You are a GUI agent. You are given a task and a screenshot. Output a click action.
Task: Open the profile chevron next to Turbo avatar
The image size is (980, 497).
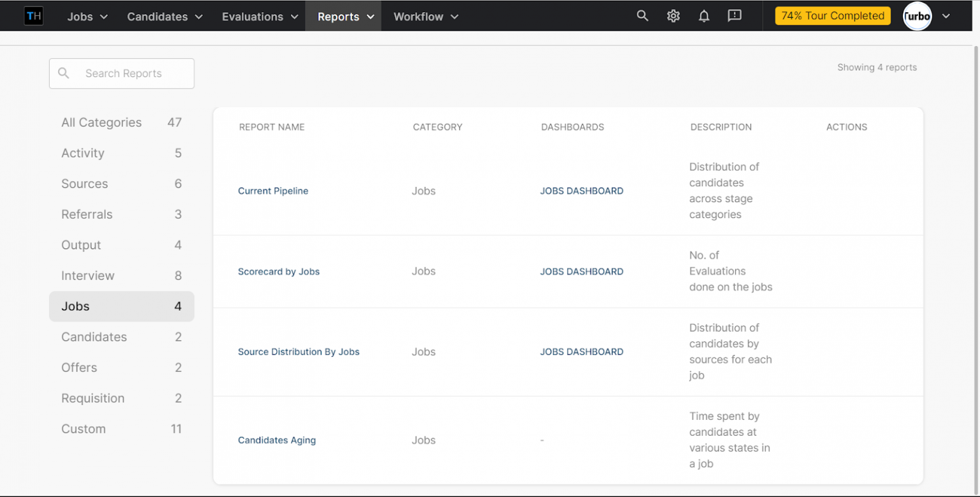tap(945, 16)
